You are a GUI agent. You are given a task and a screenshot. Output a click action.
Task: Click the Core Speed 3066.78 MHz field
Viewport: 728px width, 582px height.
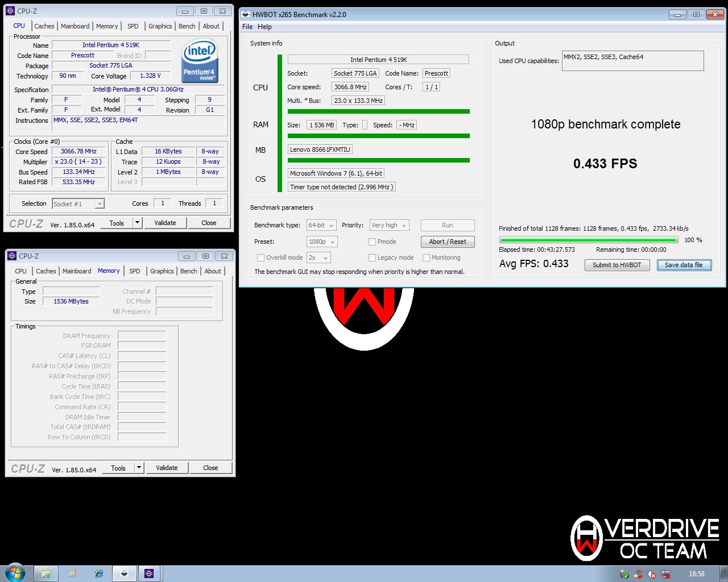pyautogui.click(x=78, y=152)
